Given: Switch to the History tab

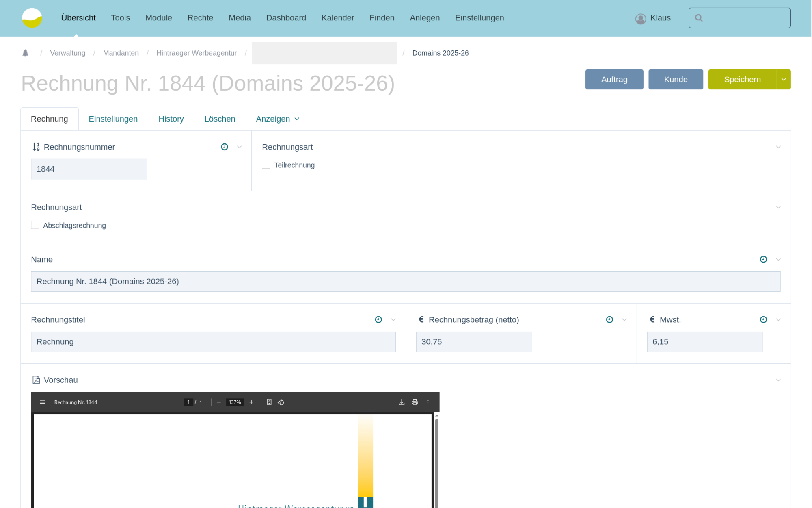Looking at the screenshot, I should (171, 119).
